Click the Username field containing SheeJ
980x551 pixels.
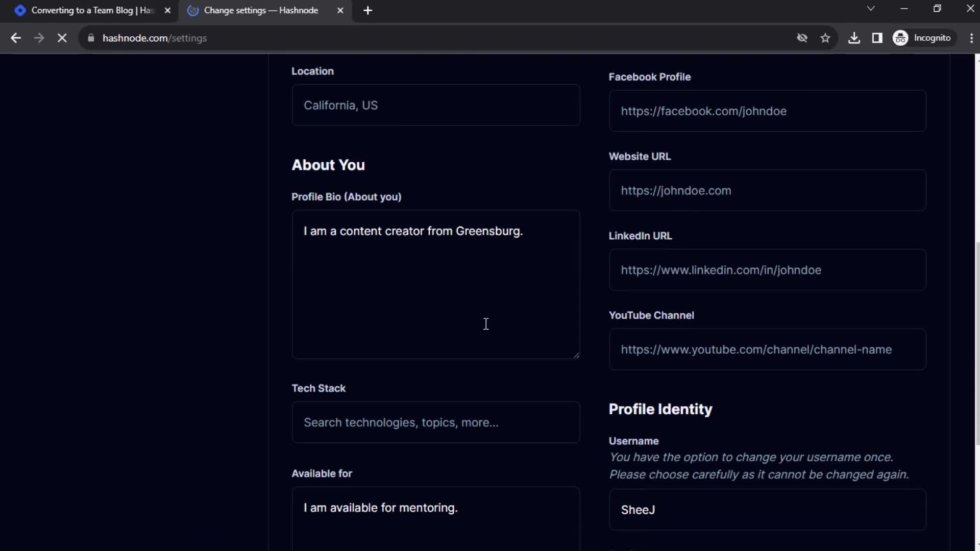pos(767,510)
